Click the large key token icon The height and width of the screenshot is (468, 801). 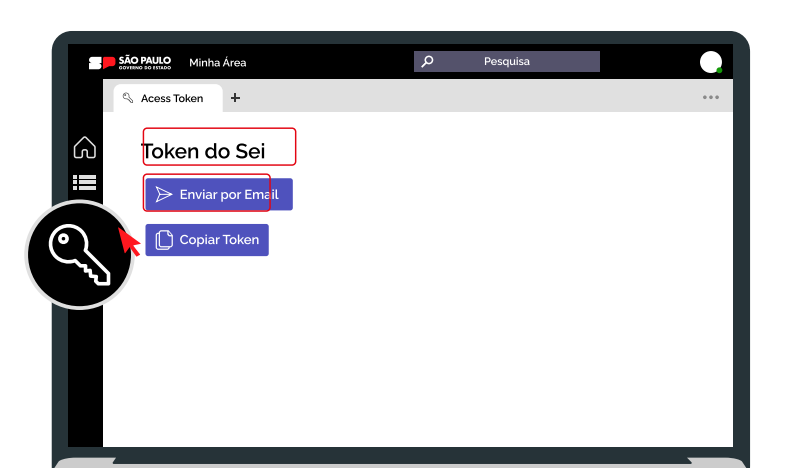pyautogui.click(x=79, y=254)
